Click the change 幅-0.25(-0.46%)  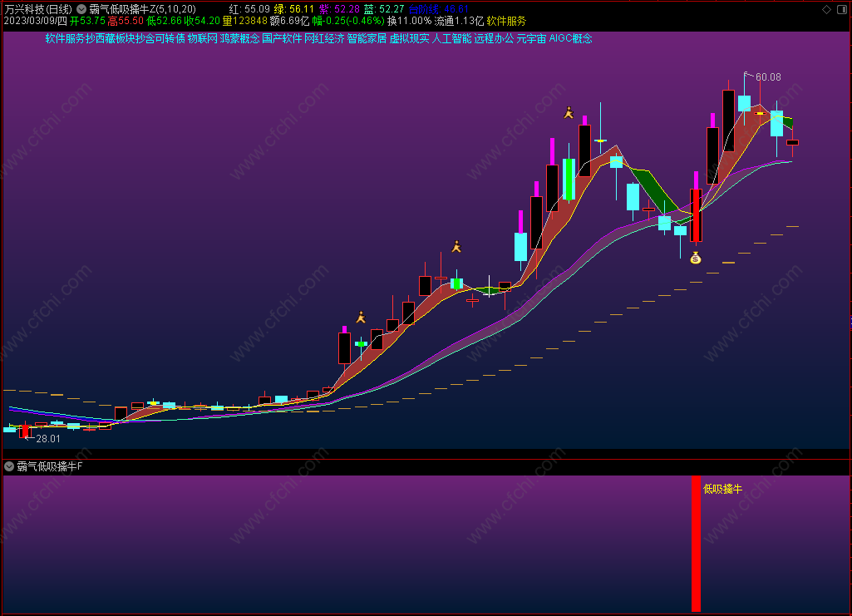pos(348,21)
